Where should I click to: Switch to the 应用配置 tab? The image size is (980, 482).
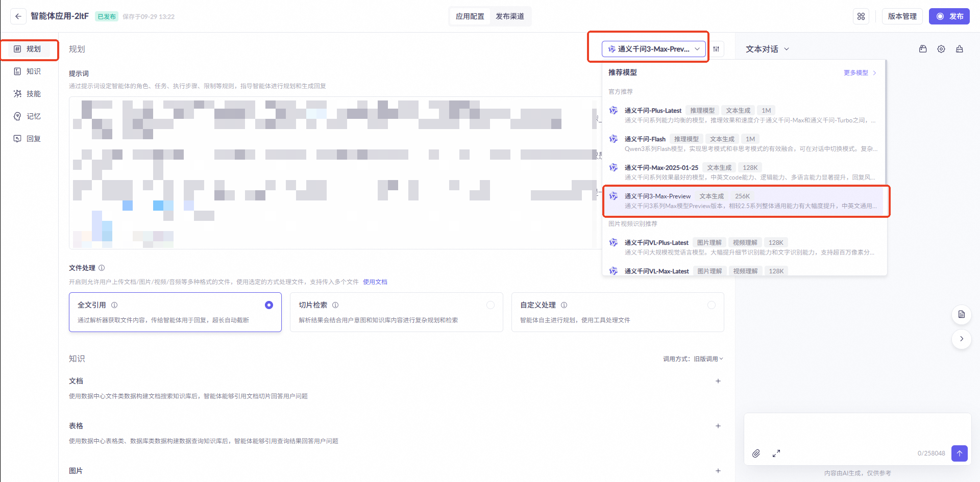470,16
